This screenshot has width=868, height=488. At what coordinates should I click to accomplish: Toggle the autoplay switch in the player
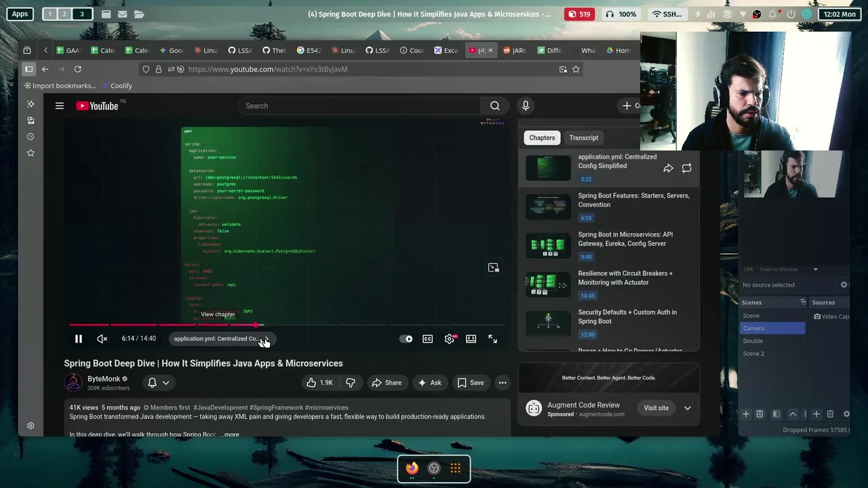tap(406, 339)
